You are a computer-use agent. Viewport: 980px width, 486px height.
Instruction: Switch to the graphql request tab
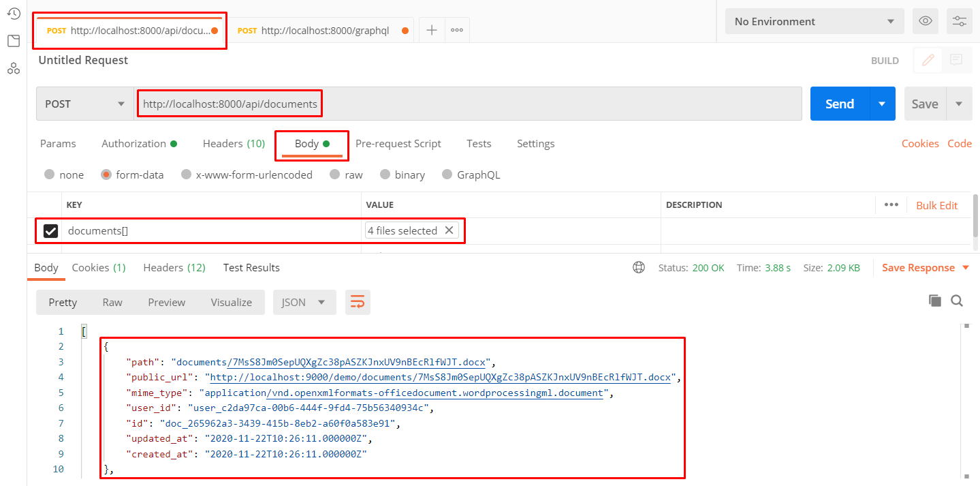pyautogui.click(x=320, y=31)
